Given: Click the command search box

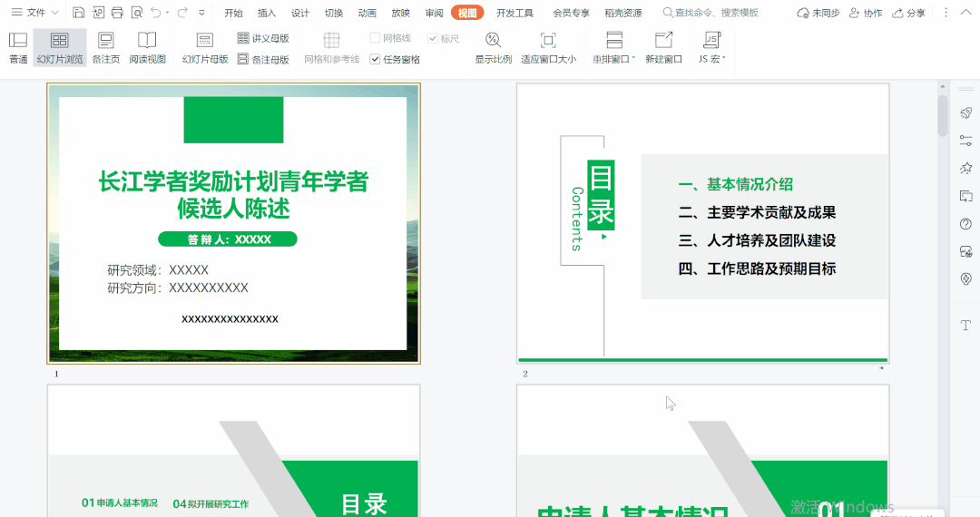Looking at the screenshot, I should pyautogui.click(x=710, y=13).
